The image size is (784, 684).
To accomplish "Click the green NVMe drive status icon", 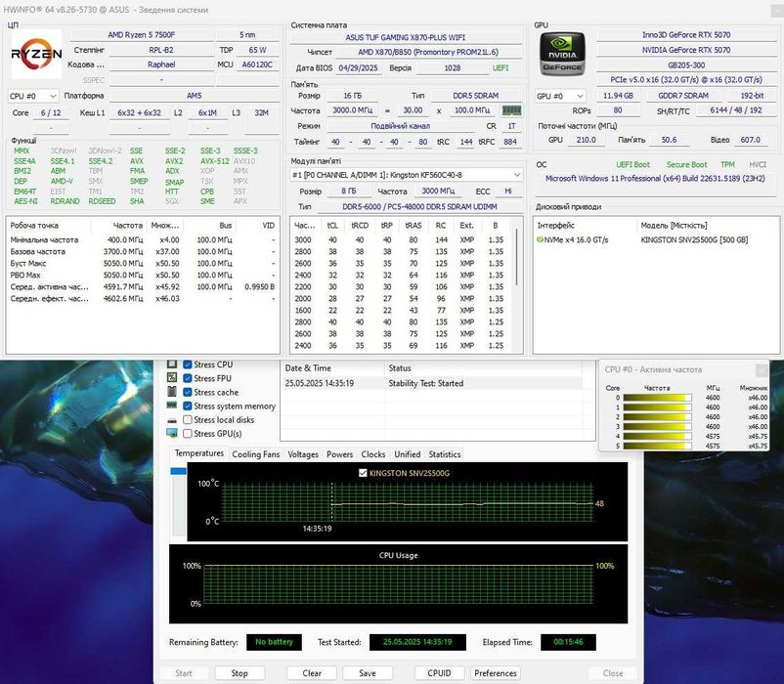I will [540, 239].
